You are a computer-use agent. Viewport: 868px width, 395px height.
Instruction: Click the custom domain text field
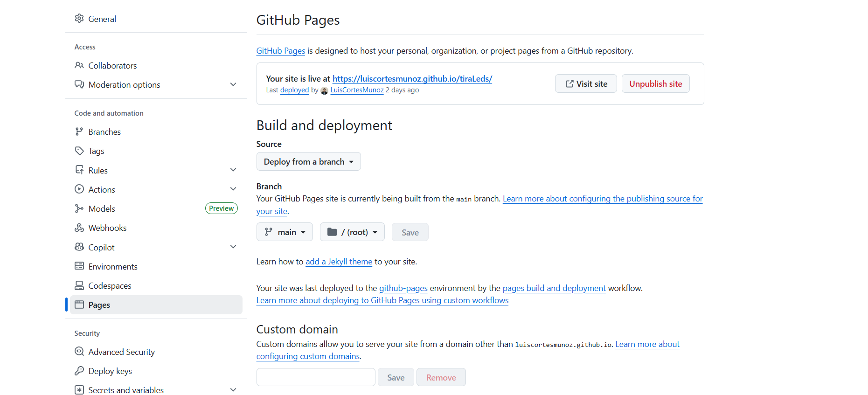point(316,377)
